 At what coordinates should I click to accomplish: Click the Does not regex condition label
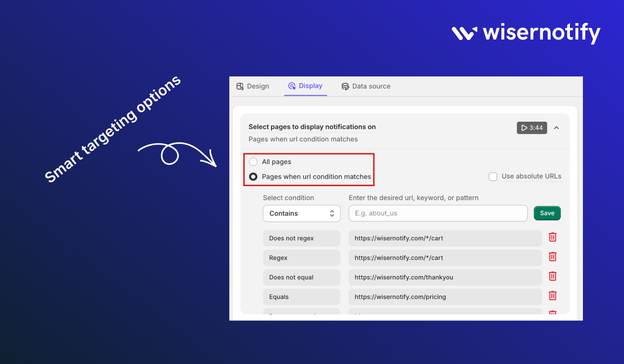302,238
